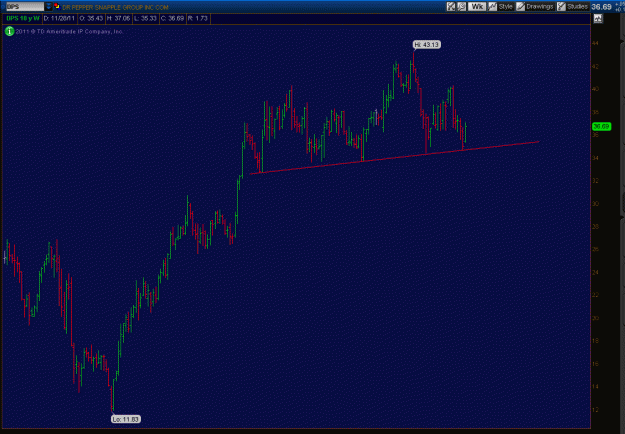Image resolution: width=625 pixels, height=434 pixels.
Task: Click the O: 35.43 open value
Action: point(91,18)
